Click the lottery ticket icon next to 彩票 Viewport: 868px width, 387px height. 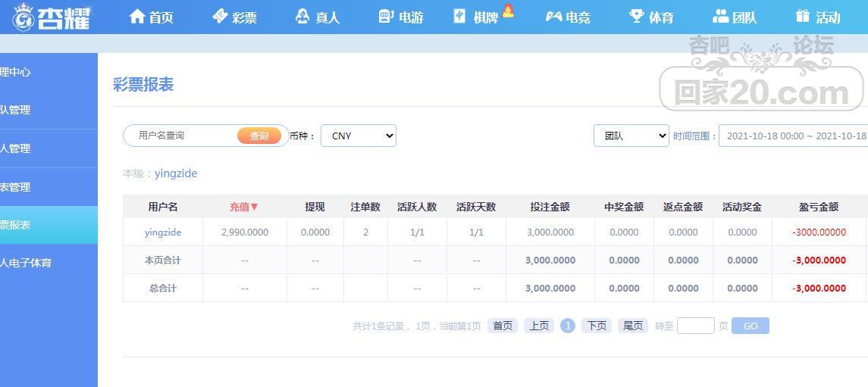pos(220,16)
